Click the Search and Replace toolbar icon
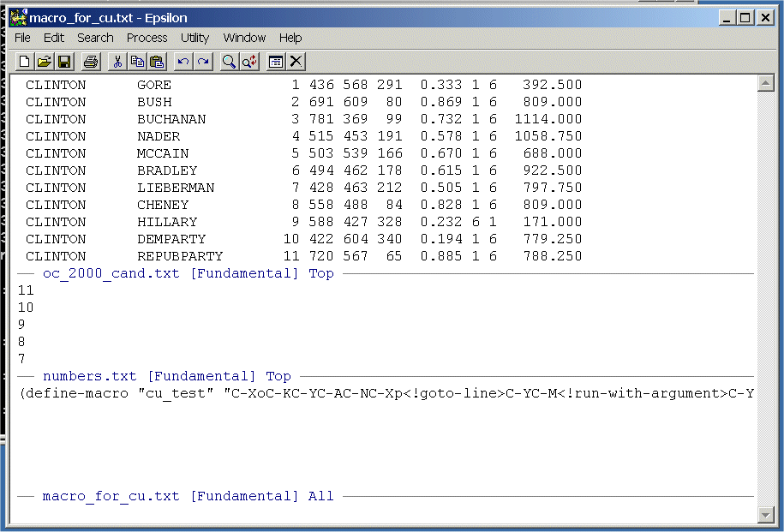Screen dimensions: 784x532 coord(249,61)
